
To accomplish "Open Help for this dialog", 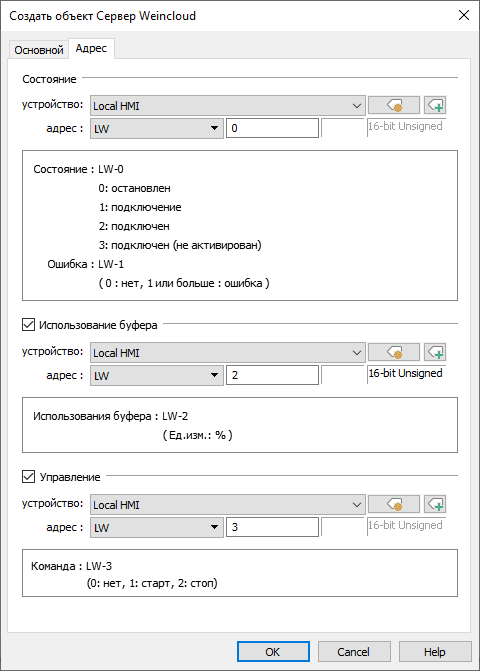I will tap(435, 652).
